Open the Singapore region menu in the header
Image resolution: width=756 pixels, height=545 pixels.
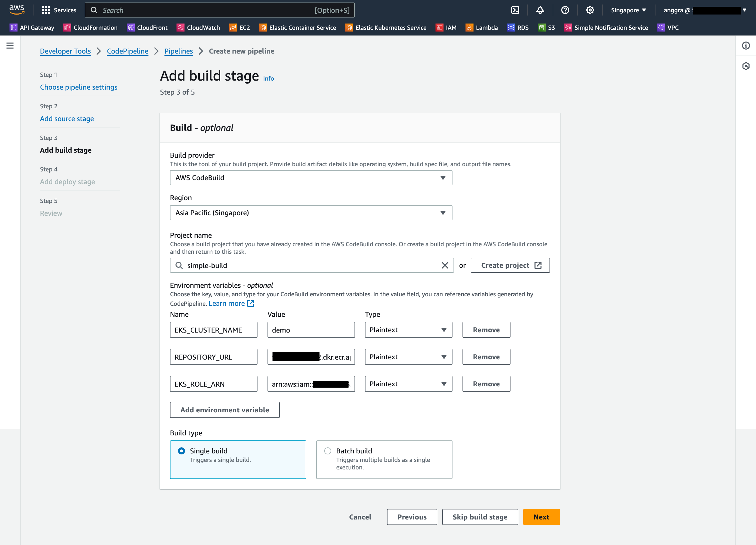click(x=628, y=10)
